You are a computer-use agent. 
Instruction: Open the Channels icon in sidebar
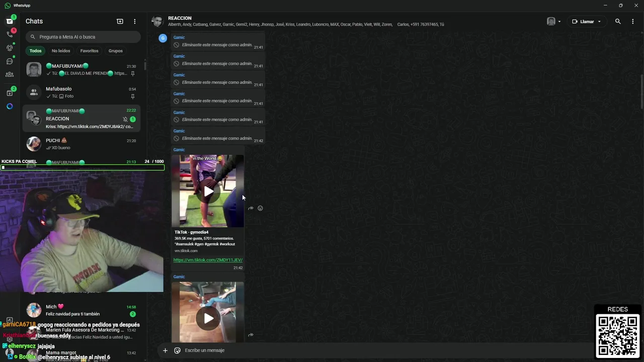pos(10,61)
